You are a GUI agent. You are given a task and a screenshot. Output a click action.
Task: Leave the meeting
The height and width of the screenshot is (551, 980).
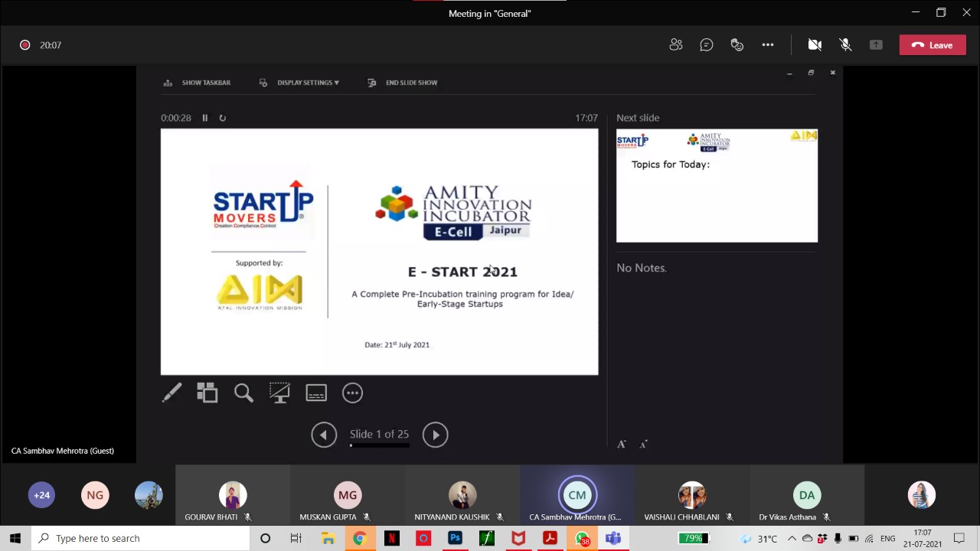[x=933, y=45]
